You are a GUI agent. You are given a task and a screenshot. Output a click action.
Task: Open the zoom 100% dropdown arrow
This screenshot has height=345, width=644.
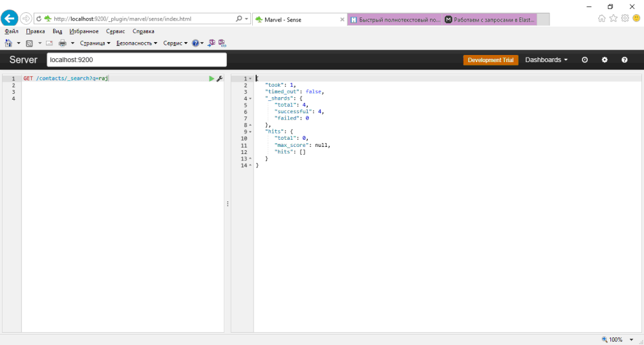coord(631,340)
